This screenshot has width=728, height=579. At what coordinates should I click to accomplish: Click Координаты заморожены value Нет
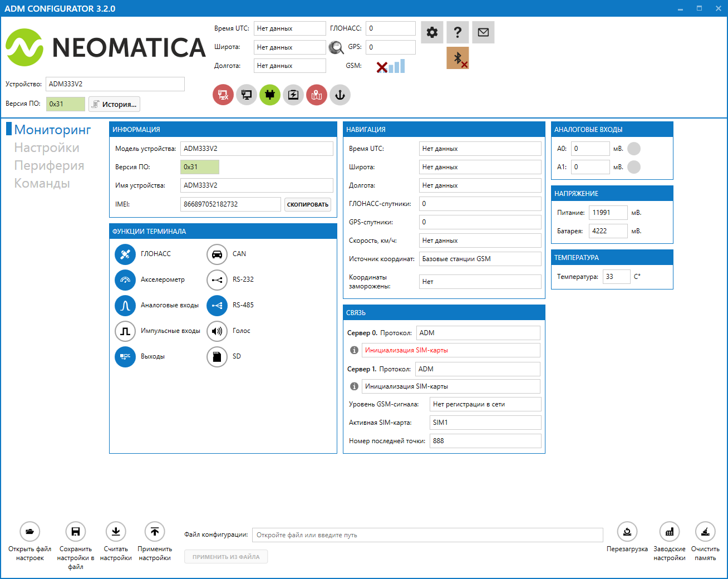tap(480, 282)
